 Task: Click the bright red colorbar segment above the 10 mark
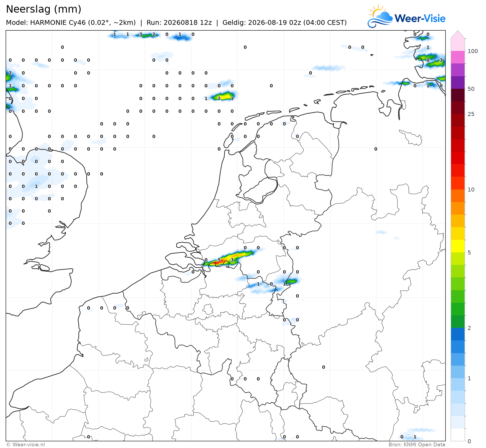click(458, 183)
